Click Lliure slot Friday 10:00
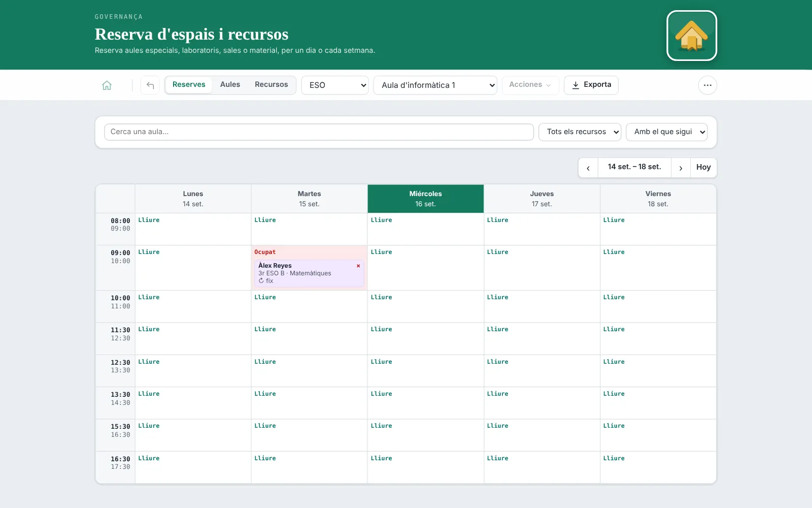The image size is (812, 508). point(658,306)
